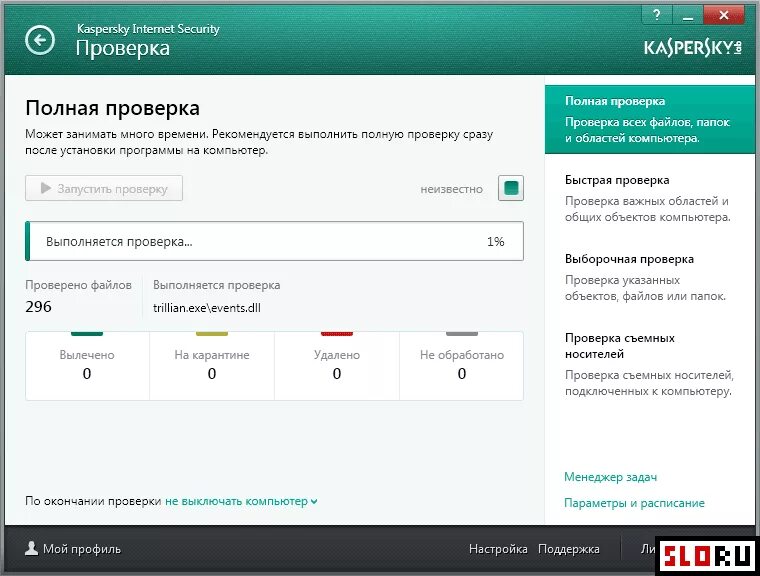Open Настройка in the bottom bar
Screen dimensions: 760x576
point(498,549)
